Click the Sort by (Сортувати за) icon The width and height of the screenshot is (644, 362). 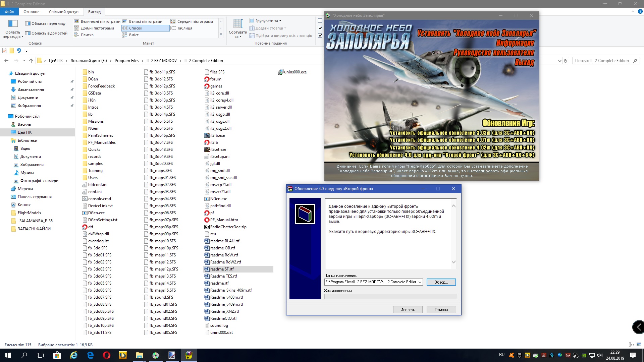[x=238, y=24]
